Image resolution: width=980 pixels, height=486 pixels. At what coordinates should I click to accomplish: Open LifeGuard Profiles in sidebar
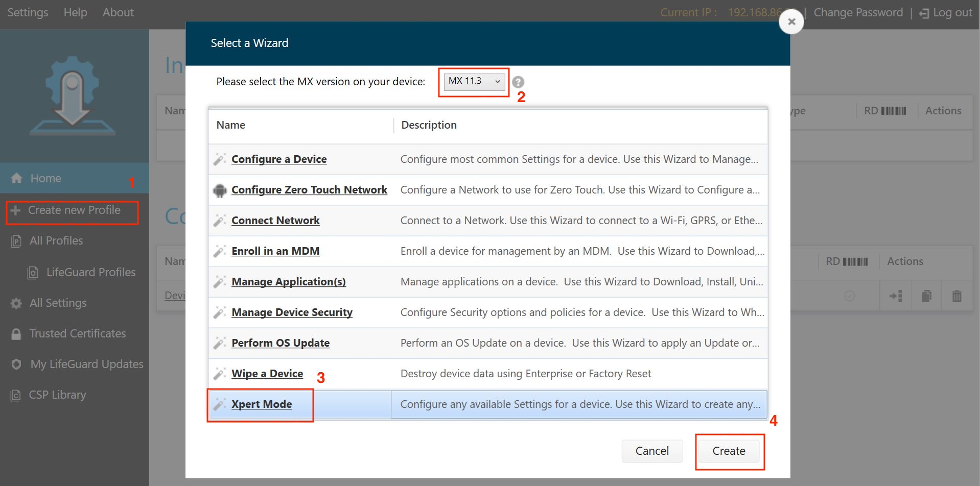click(91, 273)
